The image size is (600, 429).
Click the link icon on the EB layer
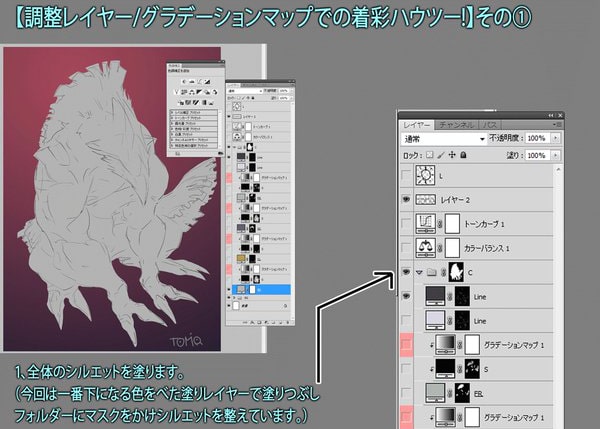(x=450, y=393)
